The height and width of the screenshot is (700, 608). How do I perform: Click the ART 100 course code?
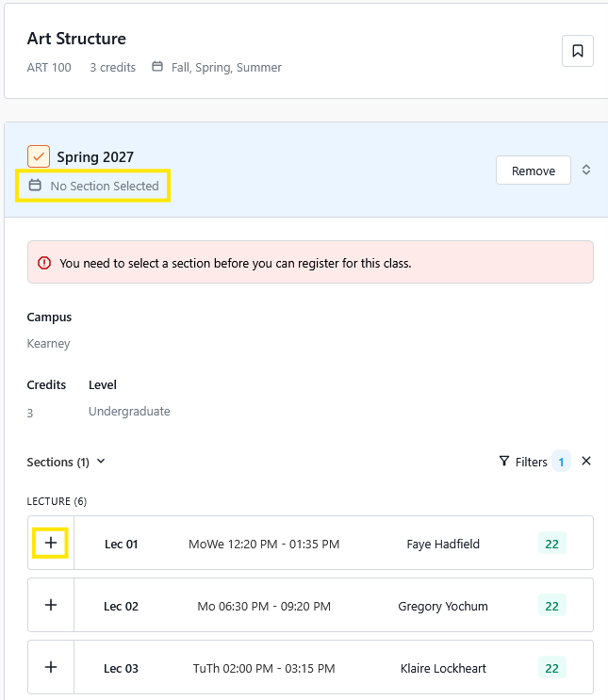coord(49,68)
